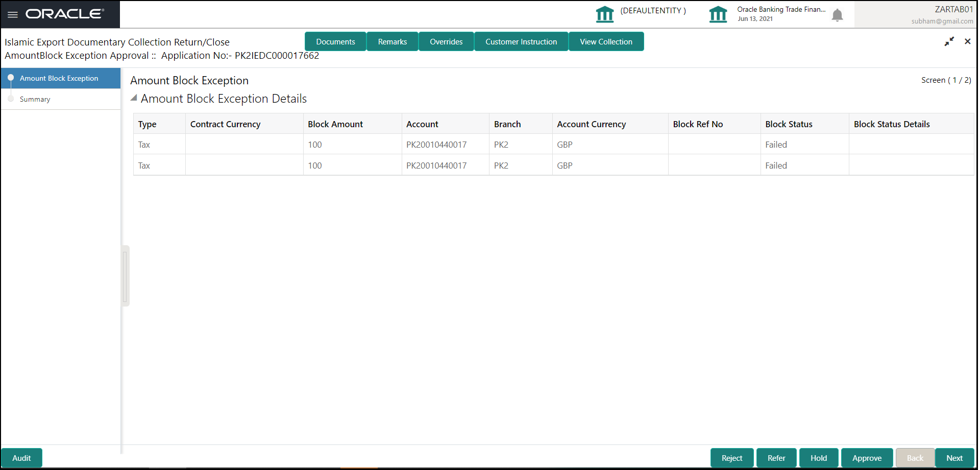Open the Remarks tab
This screenshot has height=470, width=980.
(x=393, y=41)
